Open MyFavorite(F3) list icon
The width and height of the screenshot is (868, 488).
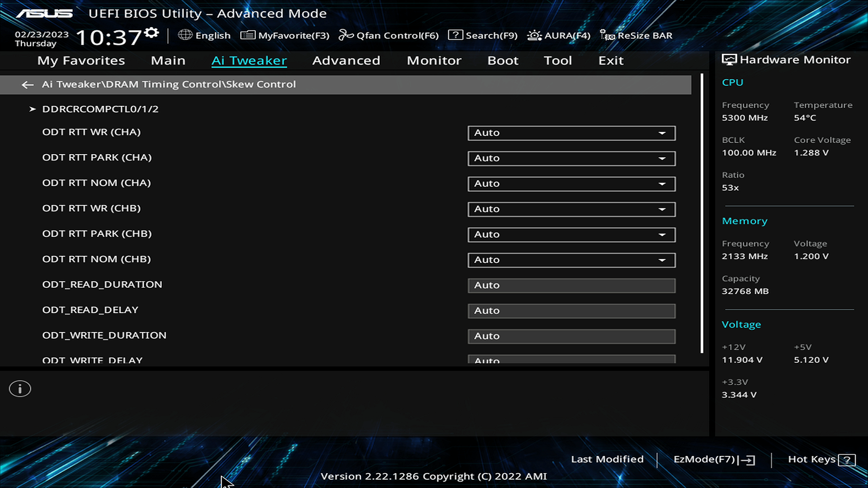point(248,35)
